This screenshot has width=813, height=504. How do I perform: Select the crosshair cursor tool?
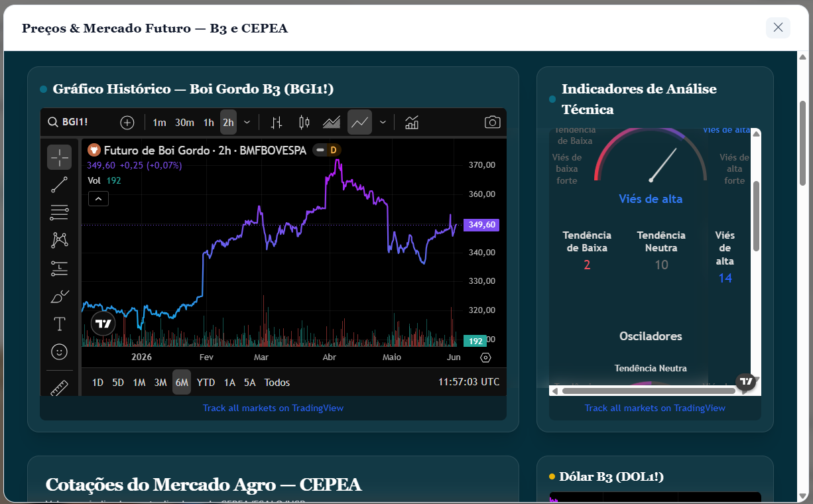59,157
